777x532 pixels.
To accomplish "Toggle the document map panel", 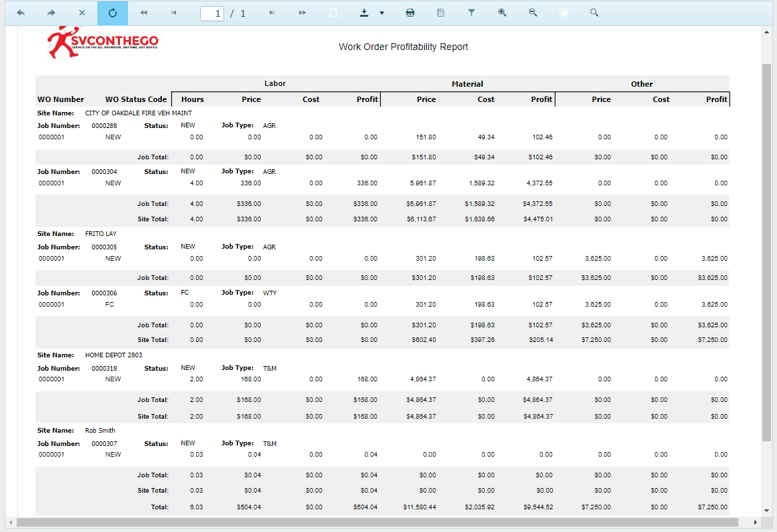I will click(x=441, y=13).
